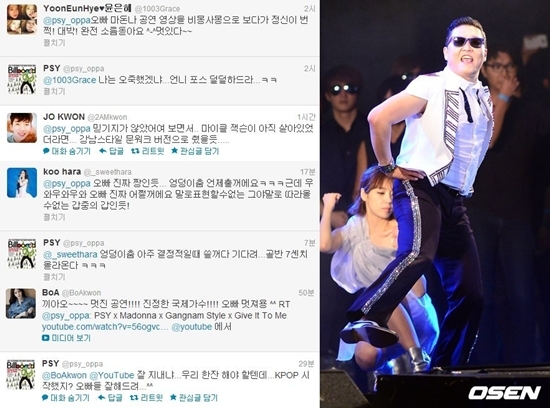
Task: Open JO KWON profile avatar
Action: pos(22,128)
